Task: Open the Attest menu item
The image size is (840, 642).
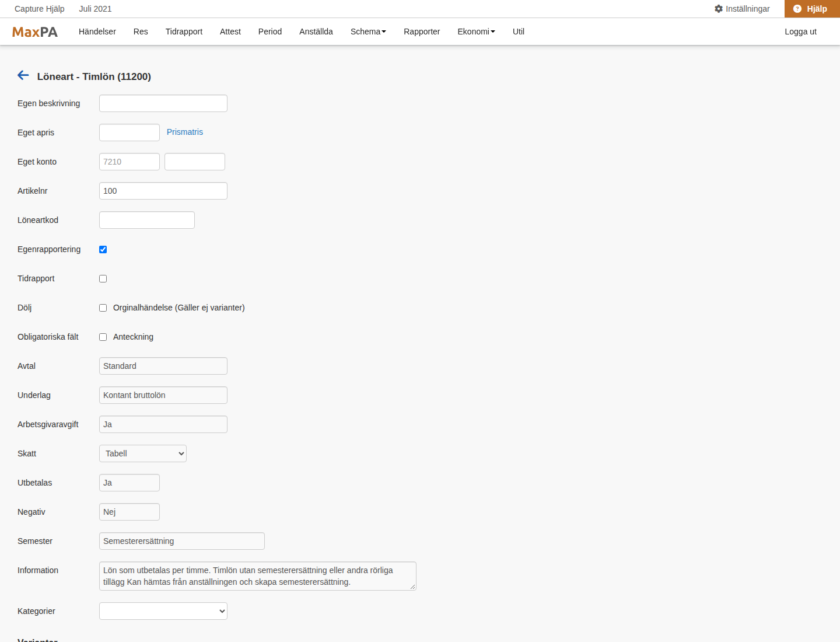Action: click(x=230, y=32)
